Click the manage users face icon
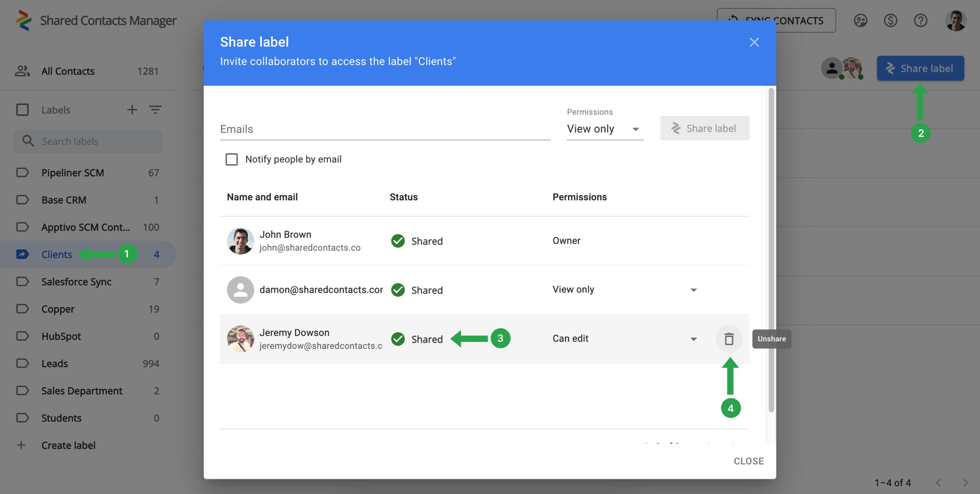The width and height of the screenshot is (980, 494). pyautogui.click(x=860, y=20)
